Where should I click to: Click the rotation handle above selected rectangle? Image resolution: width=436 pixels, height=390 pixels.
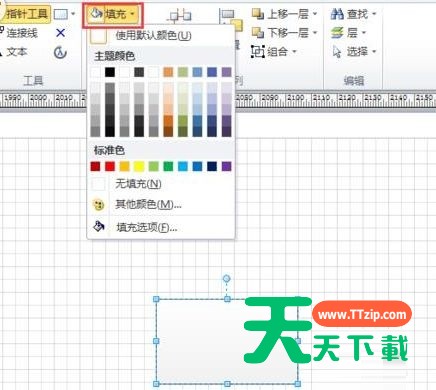227,278
